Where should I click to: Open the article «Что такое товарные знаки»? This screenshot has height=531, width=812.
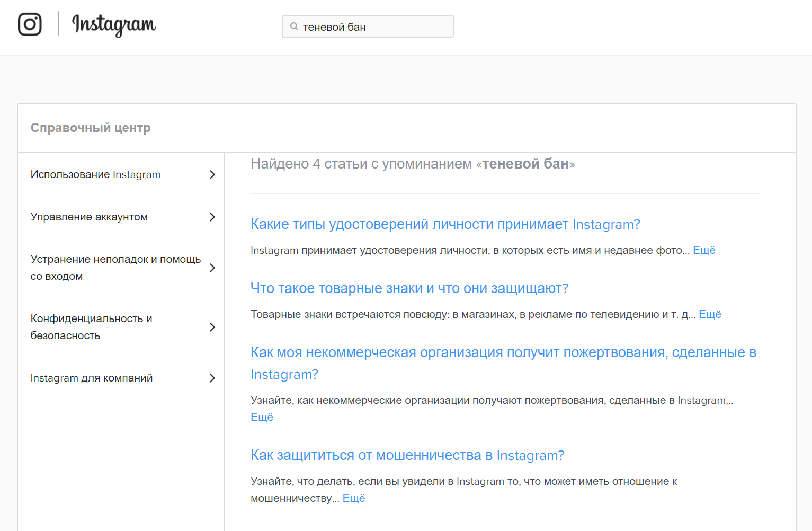tap(409, 288)
